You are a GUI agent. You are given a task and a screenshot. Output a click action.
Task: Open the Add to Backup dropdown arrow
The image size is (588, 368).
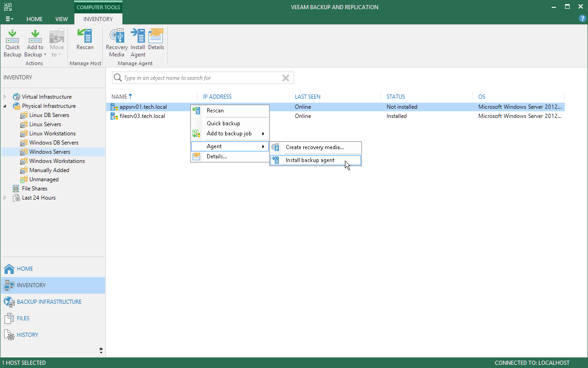(45, 55)
